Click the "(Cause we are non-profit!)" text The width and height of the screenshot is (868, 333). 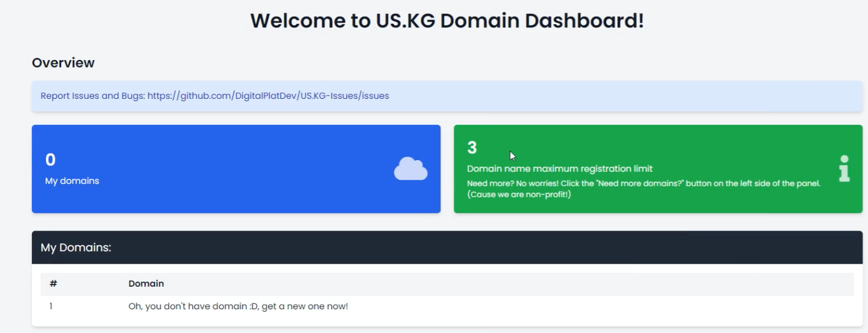[519, 194]
